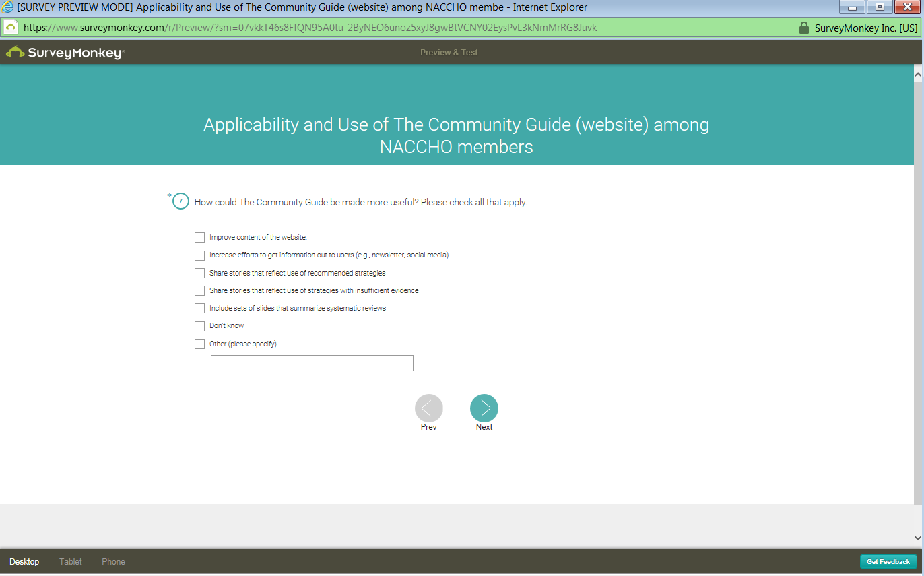Switch to Desktop preview tab
The image size is (924, 576).
click(24, 562)
